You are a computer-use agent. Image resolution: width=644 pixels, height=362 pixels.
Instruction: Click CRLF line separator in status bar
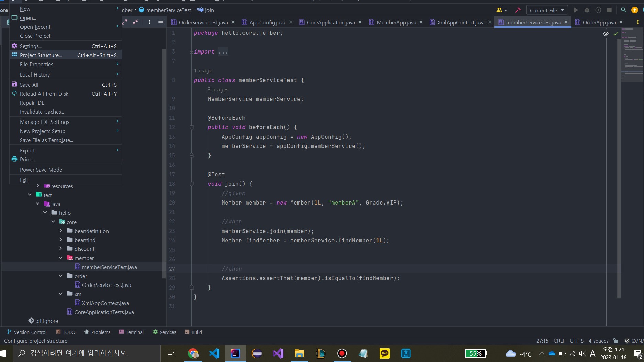point(559,341)
